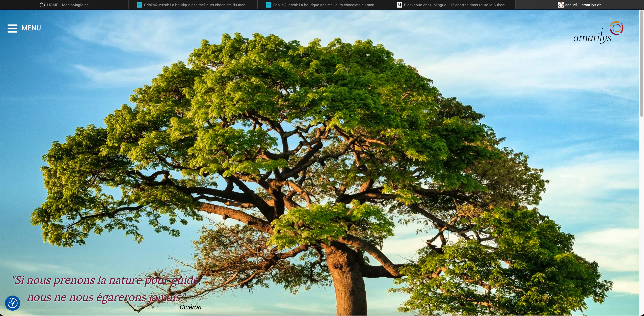644x316 pixels.
Task: Click the amarilys tab favicon
Action: [x=561, y=5]
